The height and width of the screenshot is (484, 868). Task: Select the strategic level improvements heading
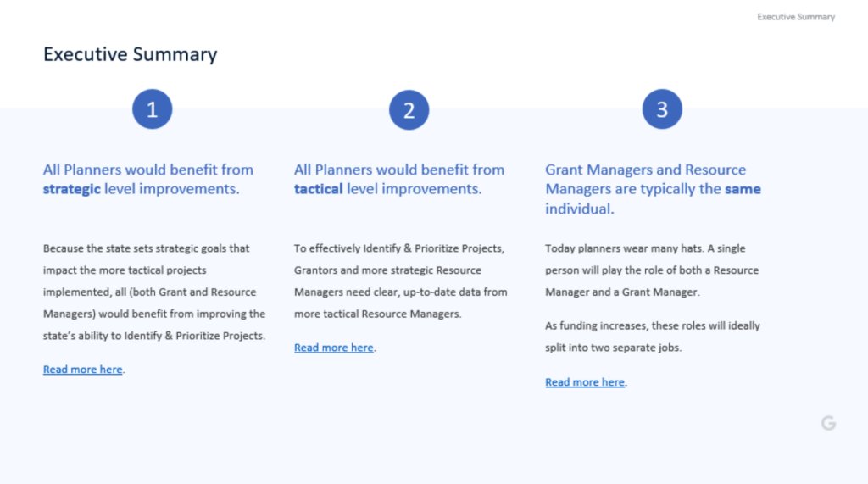click(x=148, y=179)
